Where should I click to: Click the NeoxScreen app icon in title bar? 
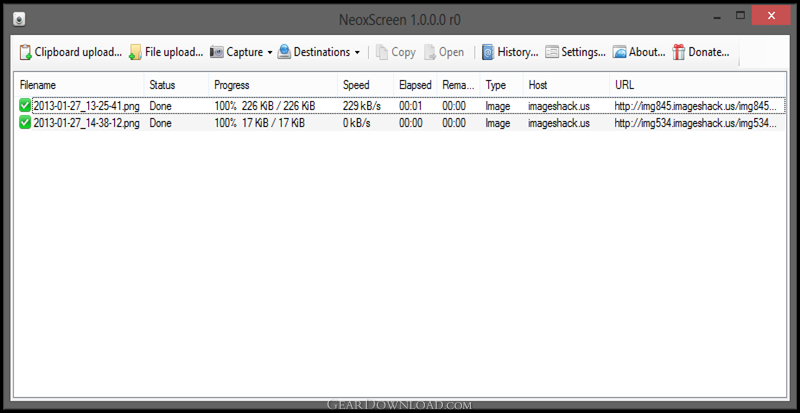click(x=19, y=20)
